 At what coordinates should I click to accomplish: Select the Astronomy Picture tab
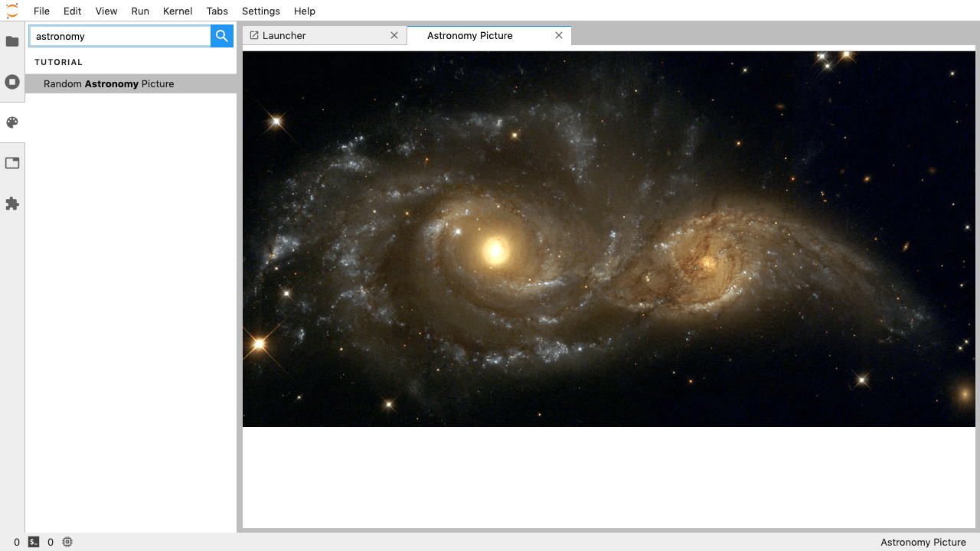pyautogui.click(x=488, y=35)
